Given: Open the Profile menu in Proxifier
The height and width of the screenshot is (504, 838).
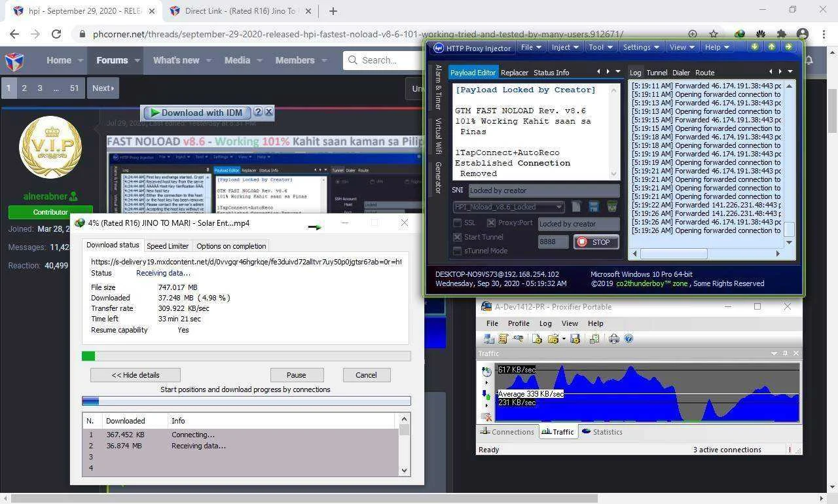Looking at the screenshot, I should tap(519, 323).
